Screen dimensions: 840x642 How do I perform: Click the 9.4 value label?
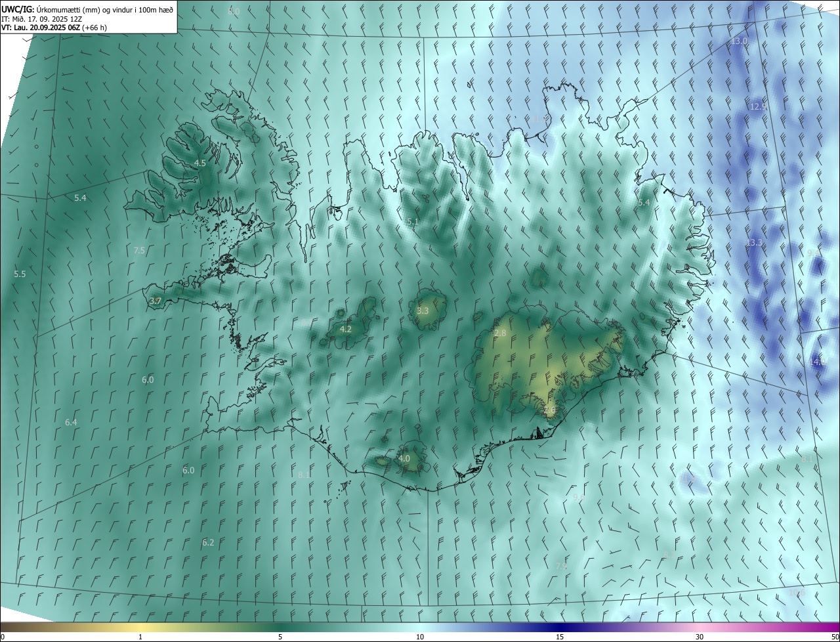pos(813,253)
